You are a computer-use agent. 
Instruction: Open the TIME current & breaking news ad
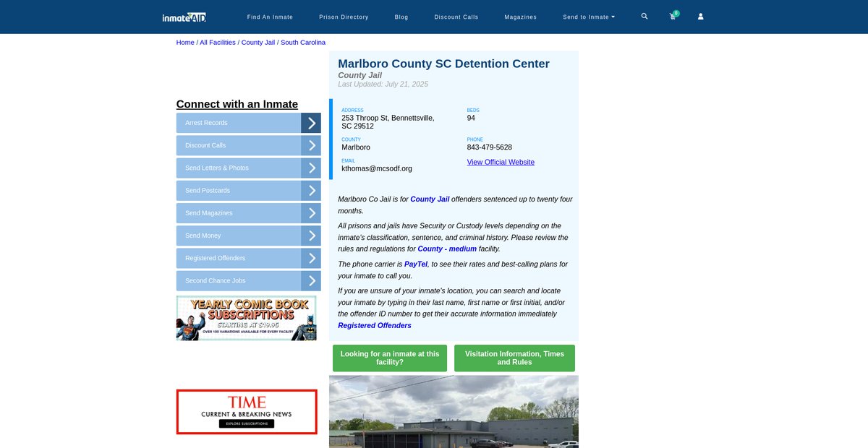point(247,412)
